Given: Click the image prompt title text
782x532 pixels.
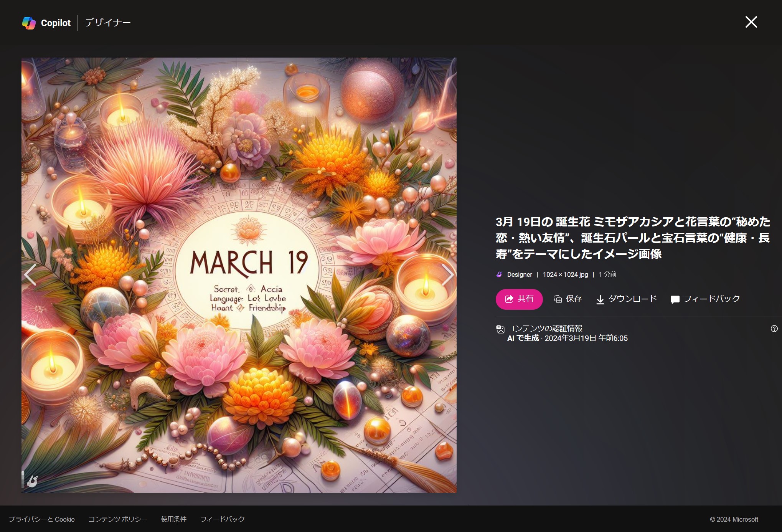Looking at the screenshot, I should (632, 238).
